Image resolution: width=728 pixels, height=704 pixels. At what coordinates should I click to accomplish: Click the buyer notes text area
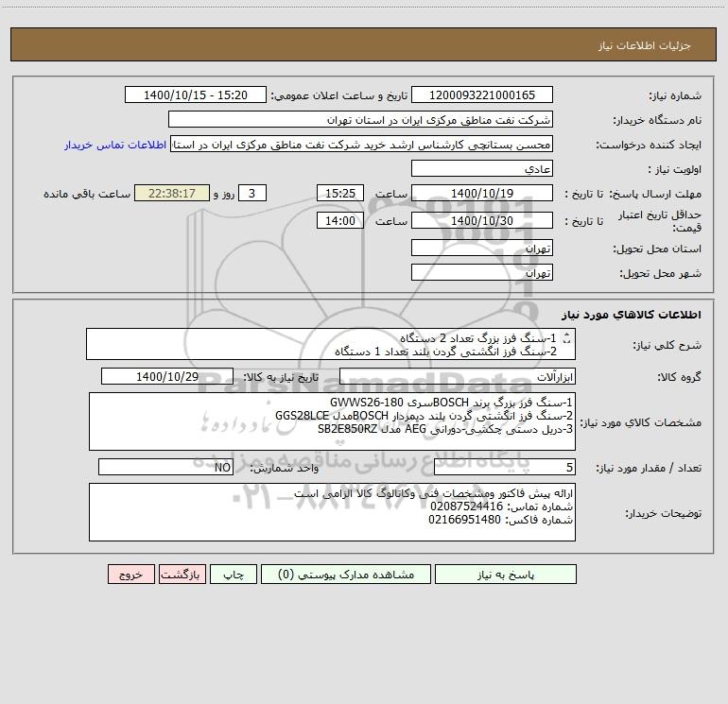tap(332, 512)
